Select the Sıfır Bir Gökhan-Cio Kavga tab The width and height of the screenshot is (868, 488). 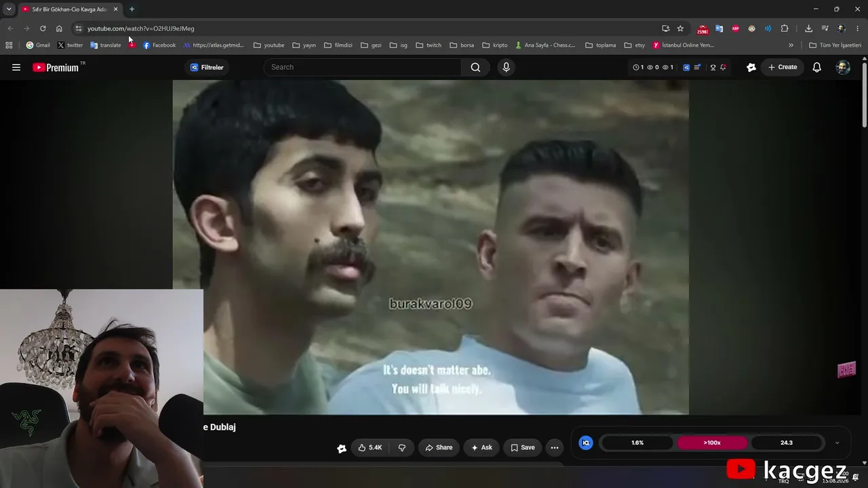coord(71,9)
